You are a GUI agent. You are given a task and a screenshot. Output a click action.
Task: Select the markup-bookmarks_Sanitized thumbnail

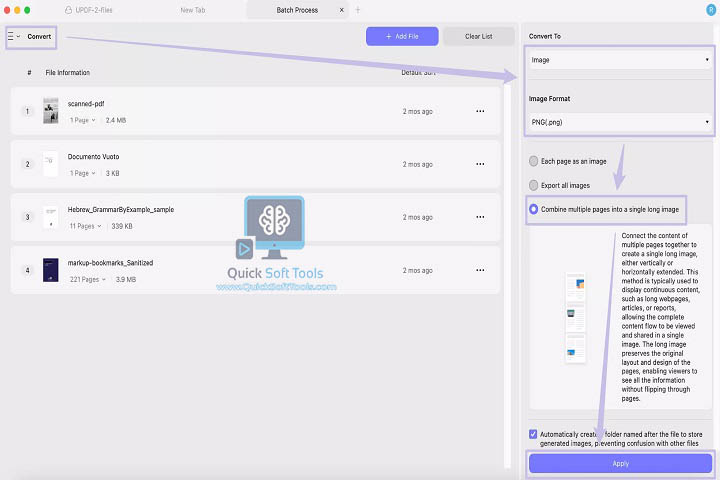pos(51,270)
